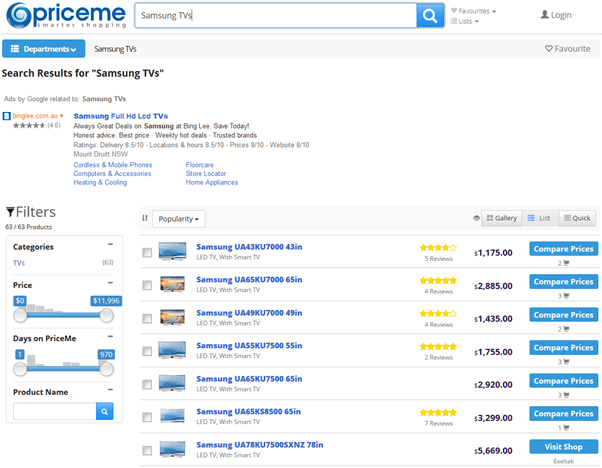Click cart icon under UA65KU7000 Compare Prices
The image size is (602, 468).
566,296
